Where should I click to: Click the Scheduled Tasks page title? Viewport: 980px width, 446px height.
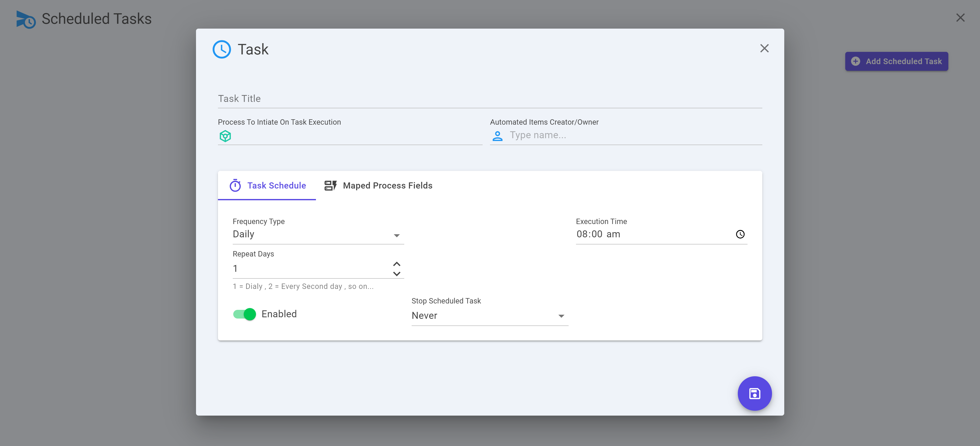(x=97, y=19)
